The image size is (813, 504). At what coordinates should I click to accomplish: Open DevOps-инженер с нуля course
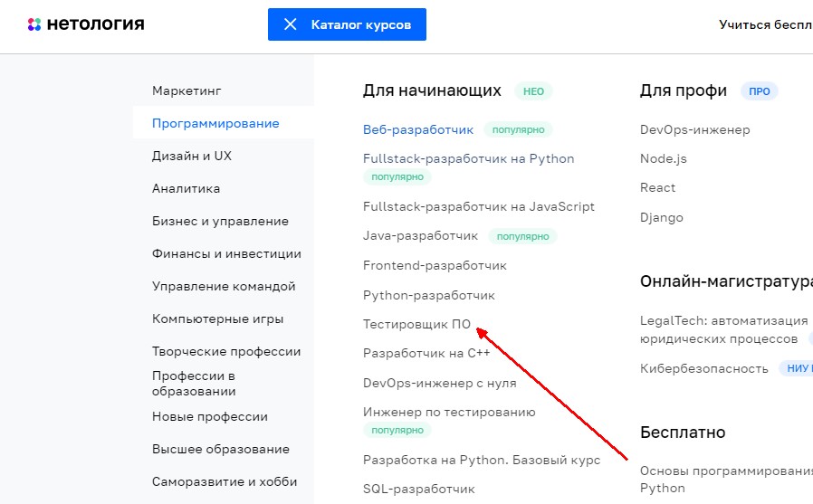pyautogui.click(x=440, y=383)
